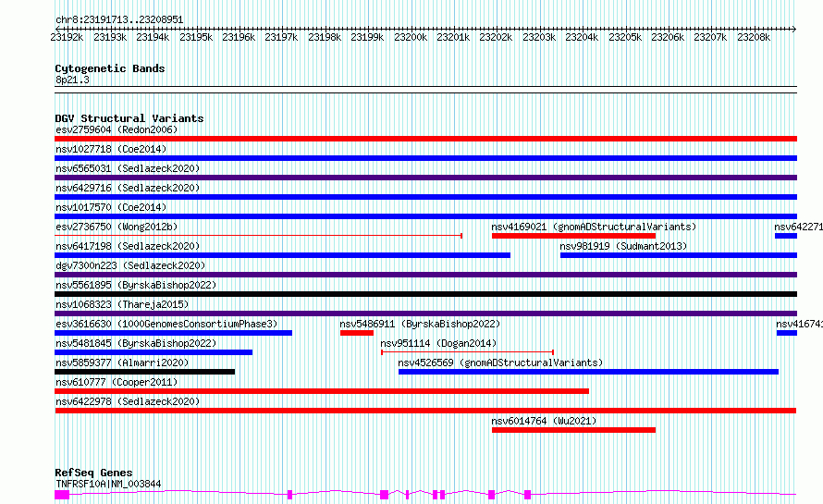Image resolution: width=823 pixels, height=504 pixels.
Task: Open nsv6429716 (Sedlazeck2020) variant label
Action: tap(128, 188)
